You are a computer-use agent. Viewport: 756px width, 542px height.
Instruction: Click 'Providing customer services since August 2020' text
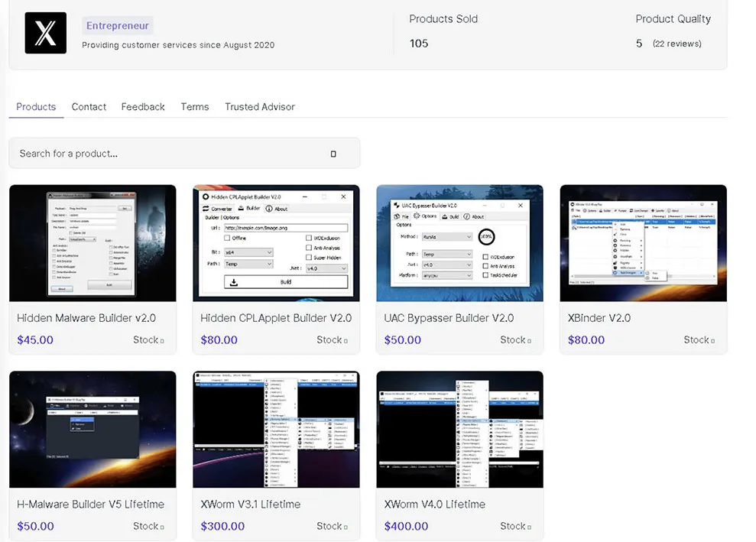pyautogui.click(x=178, y=45)
